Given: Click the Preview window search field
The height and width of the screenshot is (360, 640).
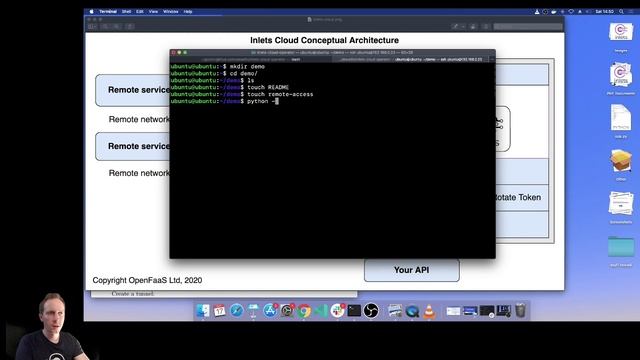Looking at the screenshot, I should [528, 27].
